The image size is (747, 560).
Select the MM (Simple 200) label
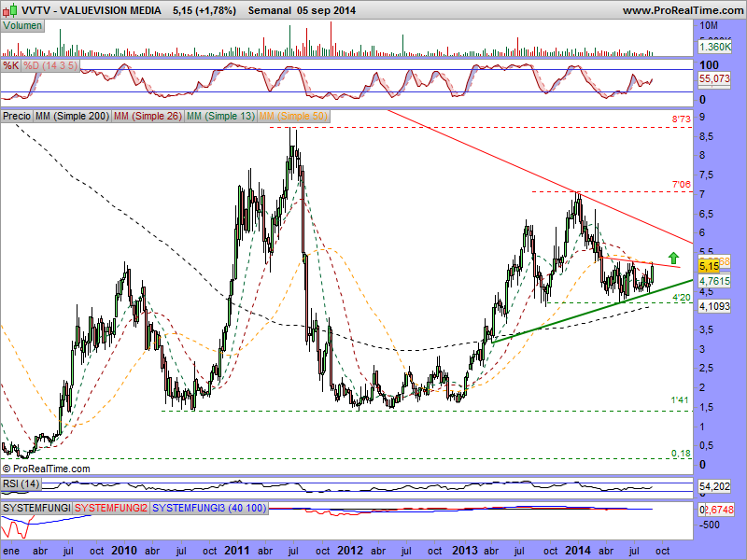(73, 116)
